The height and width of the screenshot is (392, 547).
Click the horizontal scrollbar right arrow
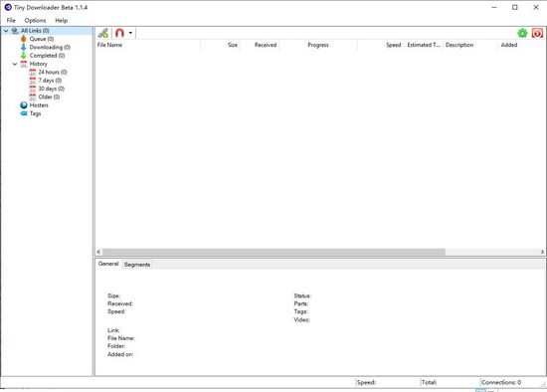542,252
